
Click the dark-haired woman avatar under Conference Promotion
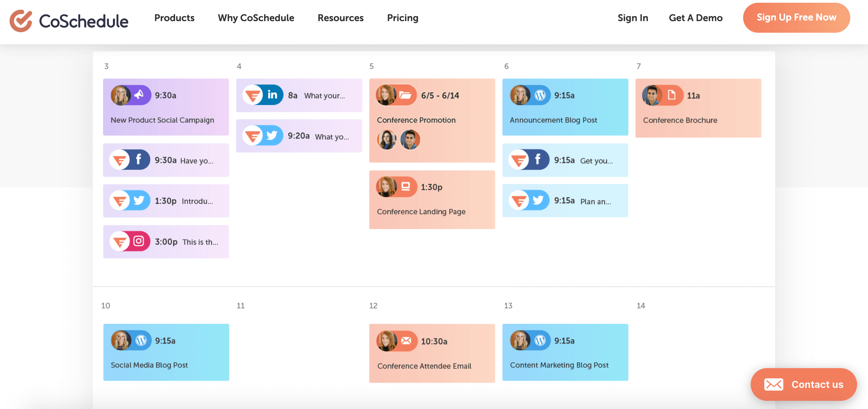(x=387, y=140)
